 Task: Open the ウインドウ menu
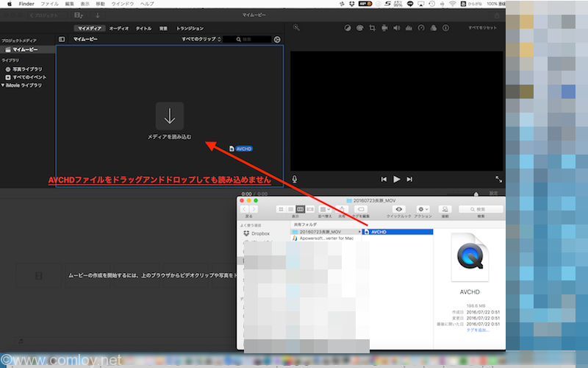[122, 4]
